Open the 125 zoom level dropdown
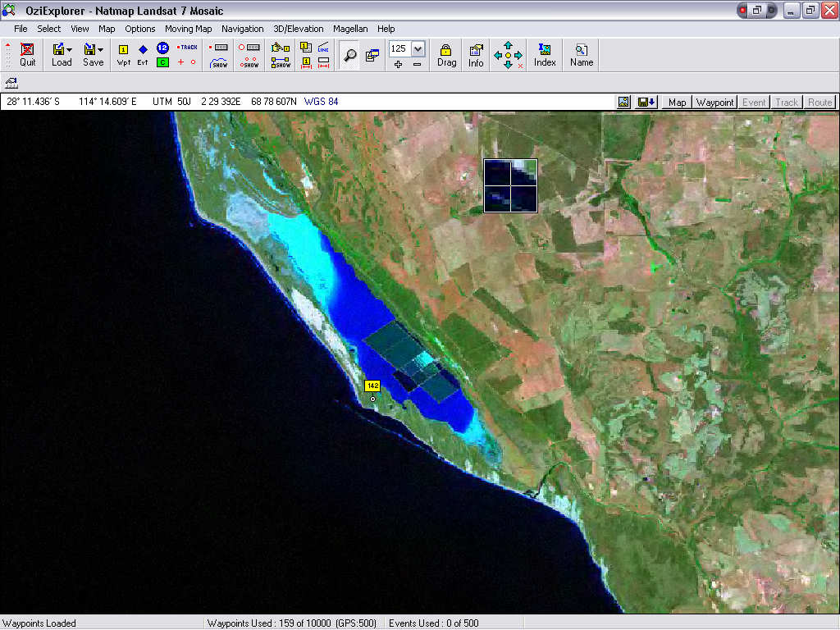 418,48
